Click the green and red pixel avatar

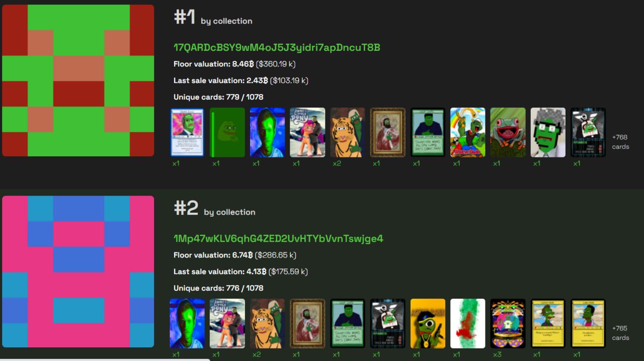click(x=78, y=80)
